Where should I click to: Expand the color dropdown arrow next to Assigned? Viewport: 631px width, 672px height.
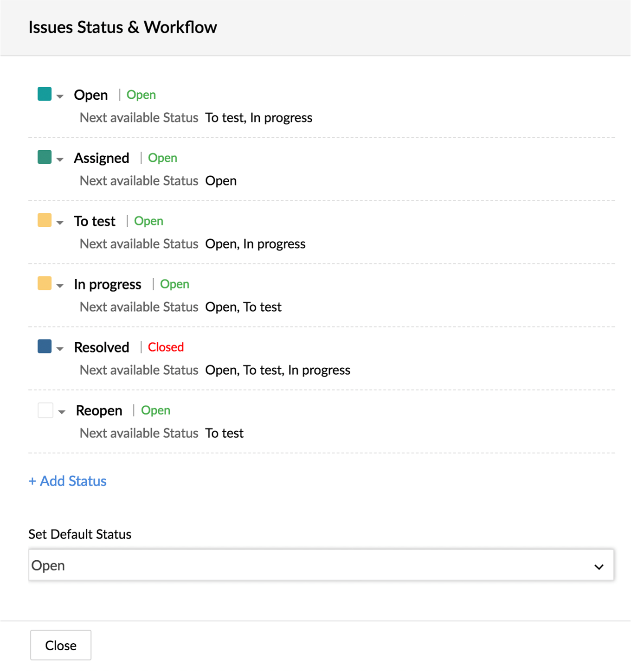[60, 160]
